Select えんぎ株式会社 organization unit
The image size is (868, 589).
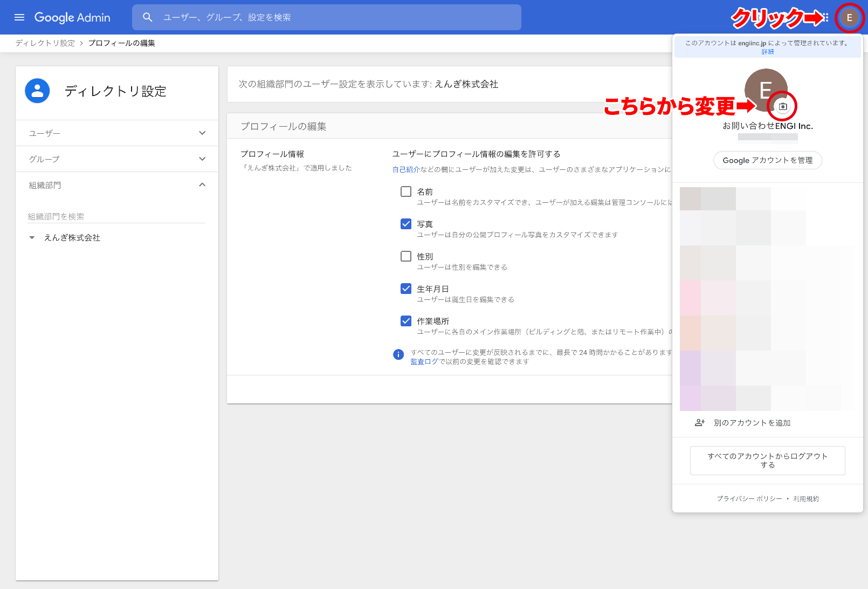click(72, 238)
